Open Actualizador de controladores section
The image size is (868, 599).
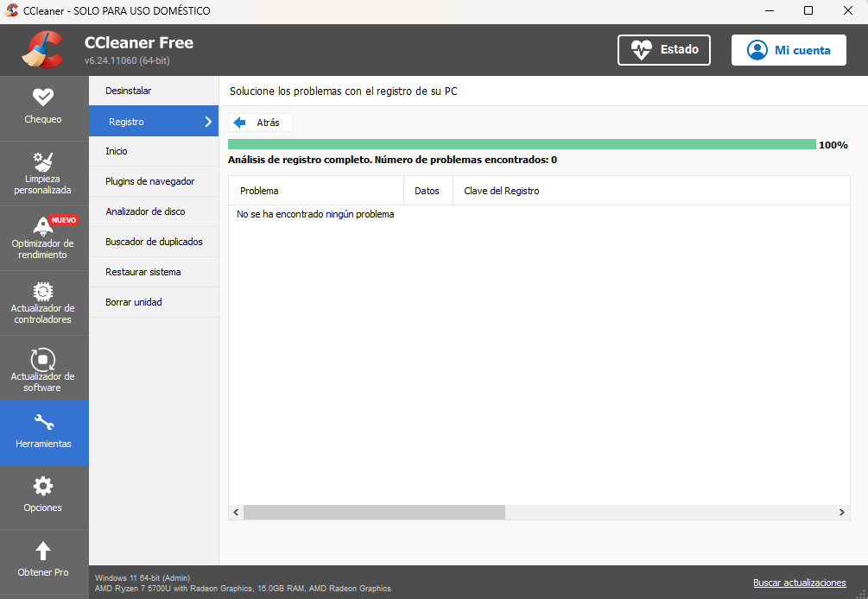pyautogui.click(x=44, y=303)
